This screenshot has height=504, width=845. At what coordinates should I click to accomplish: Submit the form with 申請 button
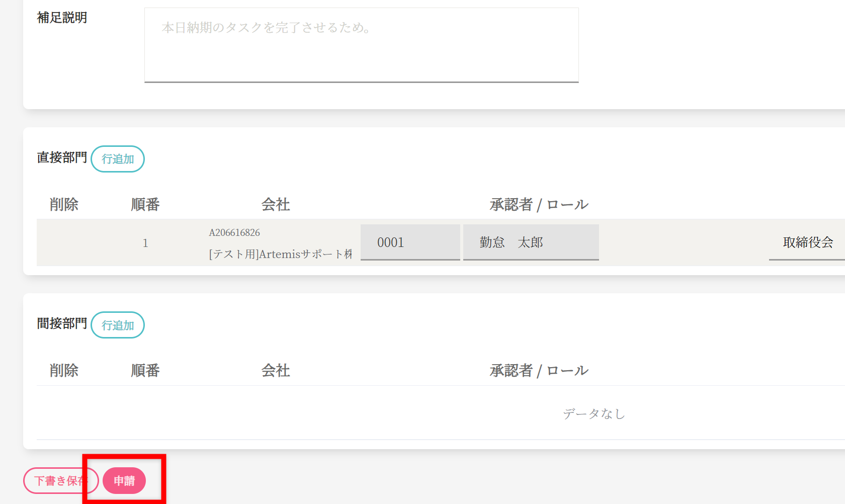pos(124,481)
